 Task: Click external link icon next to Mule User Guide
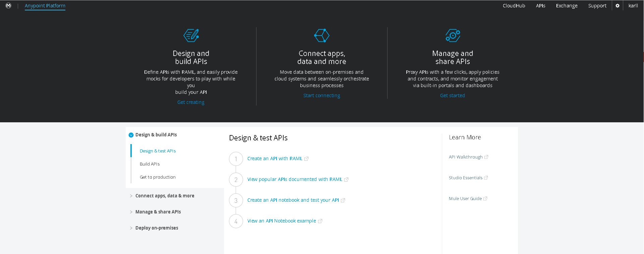coord(485,198)
